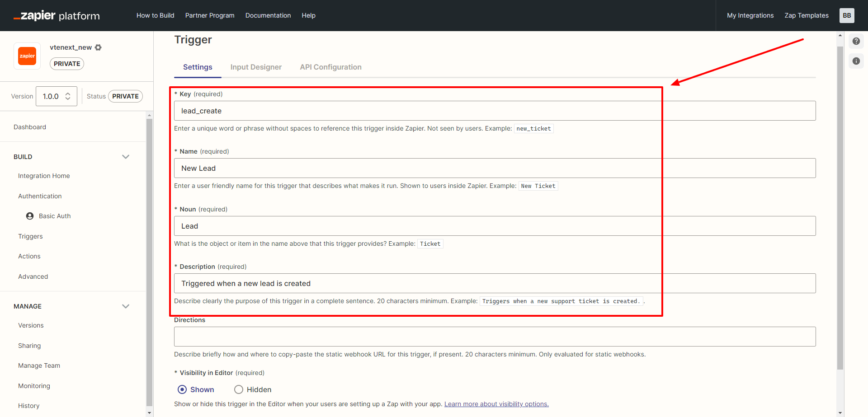
Task: Select the Hidden radio button
Action: coord(239,389)
